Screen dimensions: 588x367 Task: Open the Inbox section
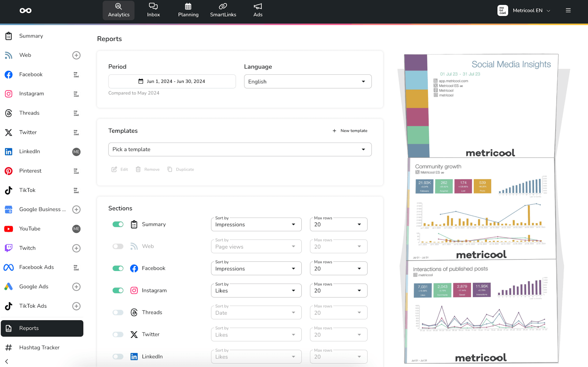(153, 10)
